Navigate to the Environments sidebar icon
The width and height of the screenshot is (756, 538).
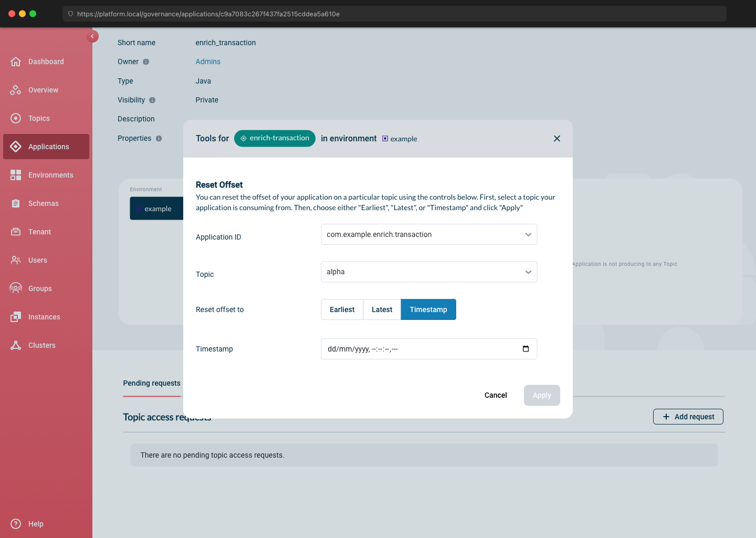pos(50,175)
